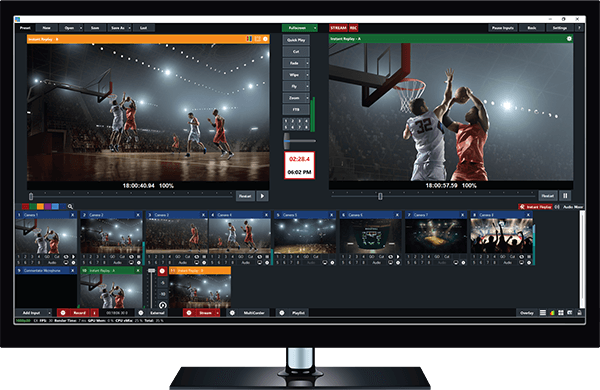Expand the Fullscreen dropdown arrow
This screenshot has width=600, height=390.
(x=315, y=28)
